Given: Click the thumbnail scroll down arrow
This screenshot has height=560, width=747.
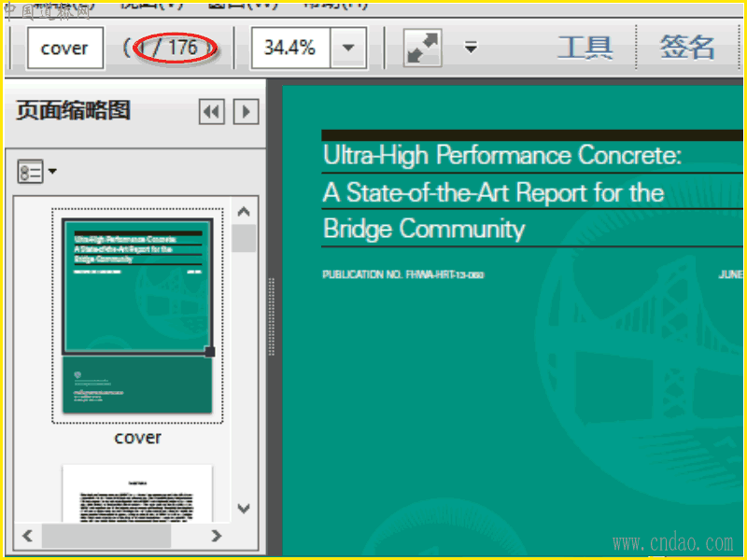Looking at the screenshot, I should click(x=244, y=508).
